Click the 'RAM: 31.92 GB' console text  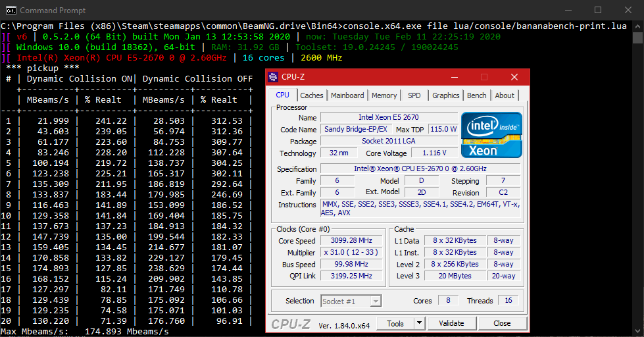245,47
